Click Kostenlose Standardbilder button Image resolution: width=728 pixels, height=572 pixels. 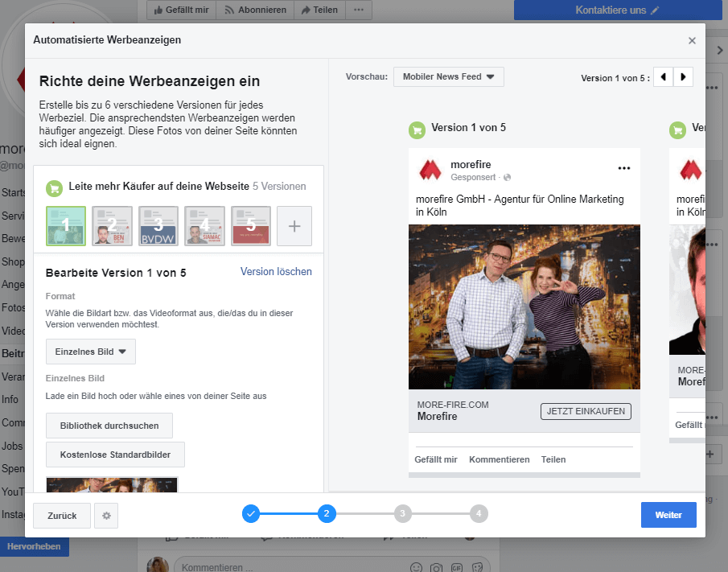[115, 455]
